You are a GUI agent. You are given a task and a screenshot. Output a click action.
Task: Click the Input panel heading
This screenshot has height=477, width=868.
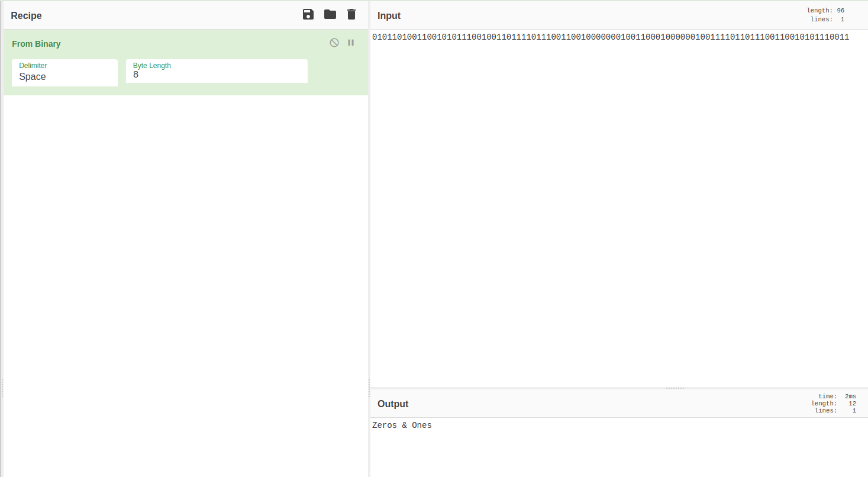point(389,15)
